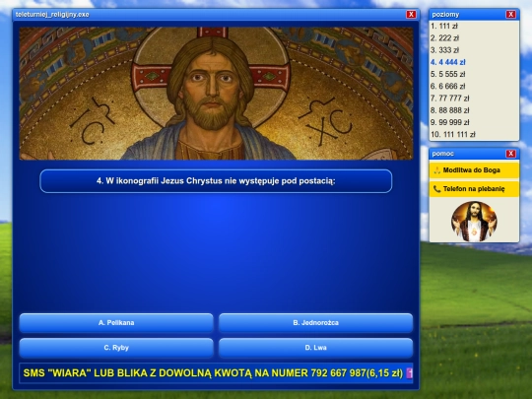Choose answer B. Jednorożca
Viewport: 532px width, 399px height.
click(315, 323)
